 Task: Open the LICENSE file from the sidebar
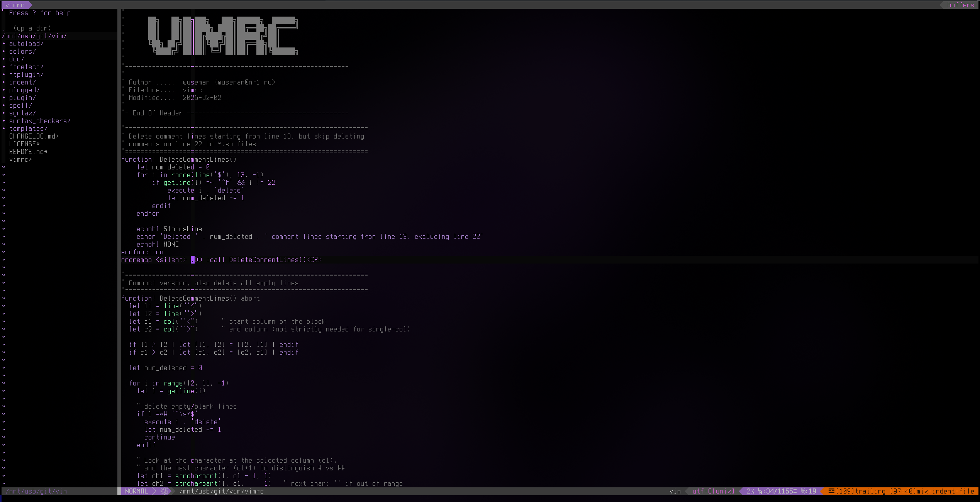point(24,144)
